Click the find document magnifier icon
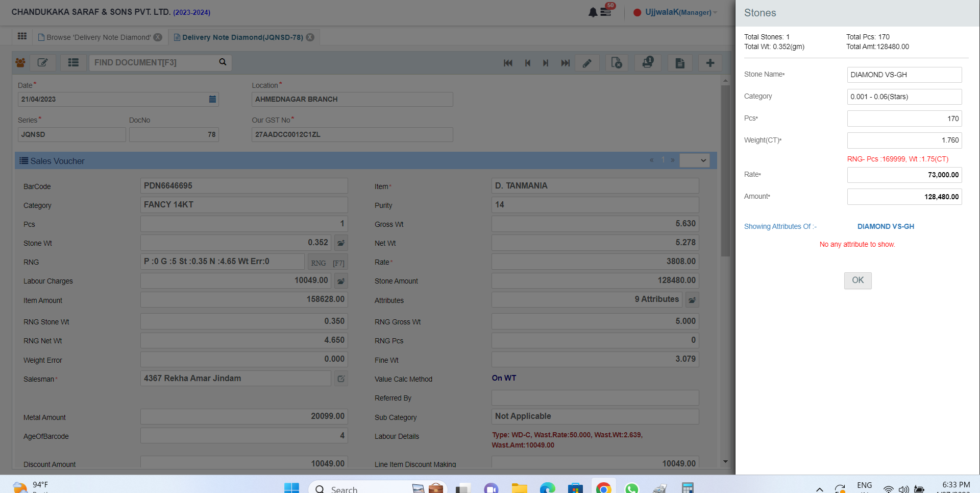The height and width of the screenshot is (493, 980). [x=223, y=62]
